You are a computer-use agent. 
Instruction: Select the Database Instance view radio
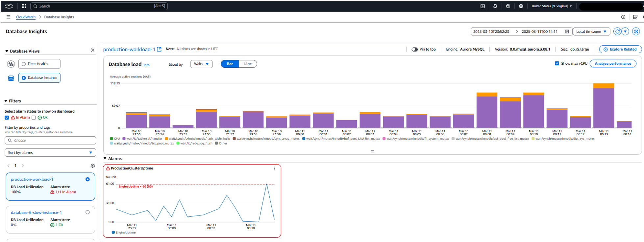(24, 78)
